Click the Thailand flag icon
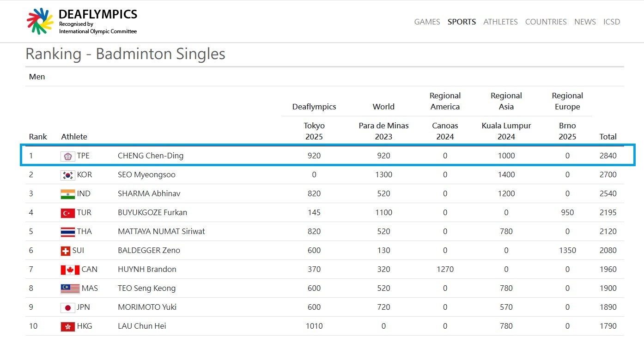644x337 pixels. pos(67,232)
